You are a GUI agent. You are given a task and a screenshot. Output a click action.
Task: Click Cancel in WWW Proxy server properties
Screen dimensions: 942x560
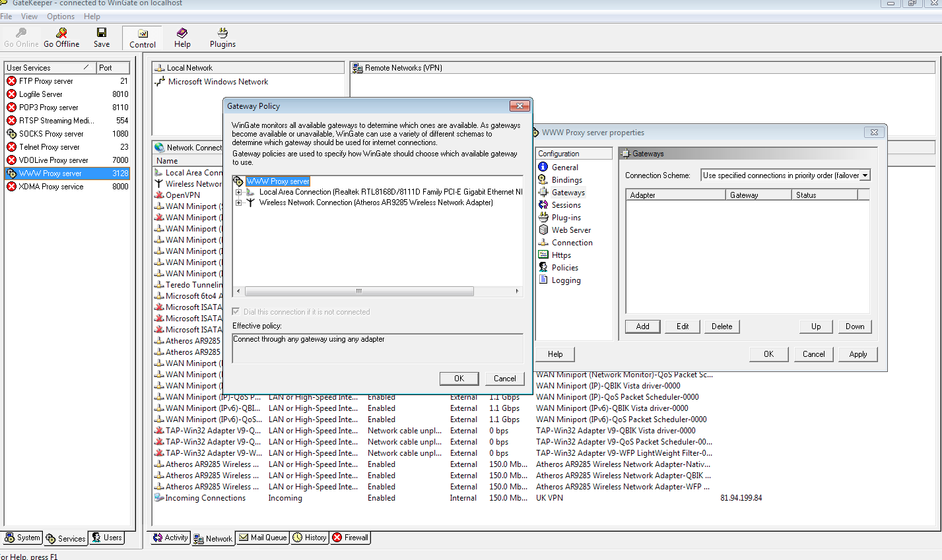pos(813,354)
